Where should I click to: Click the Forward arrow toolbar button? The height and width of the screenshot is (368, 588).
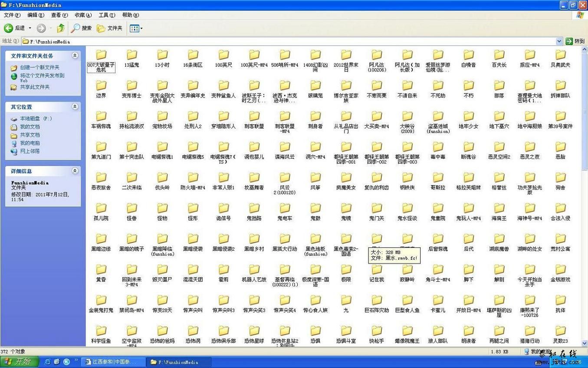pos(41,28)
